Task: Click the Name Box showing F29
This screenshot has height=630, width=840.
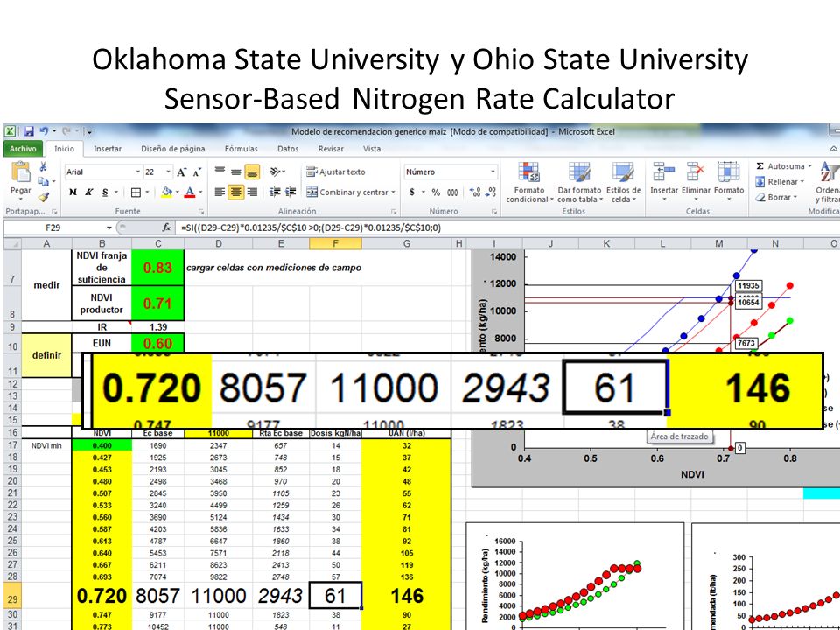Action: point(53,227)
